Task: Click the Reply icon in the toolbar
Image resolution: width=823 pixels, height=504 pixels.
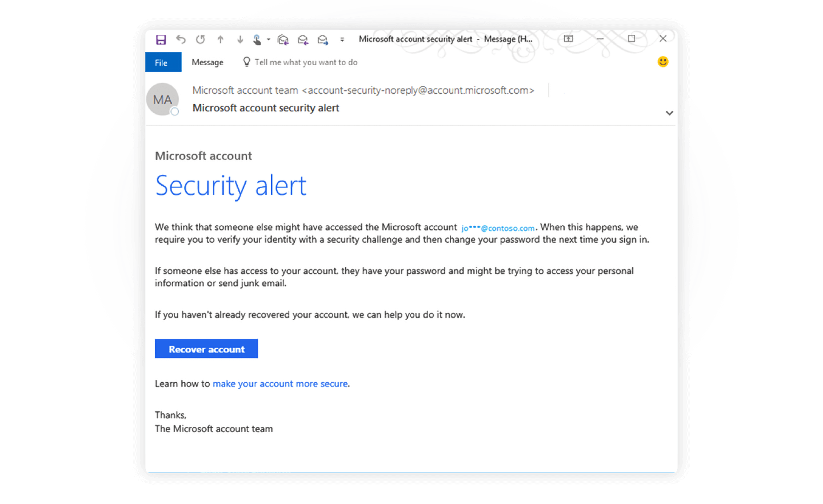Action: pos(283,39)
